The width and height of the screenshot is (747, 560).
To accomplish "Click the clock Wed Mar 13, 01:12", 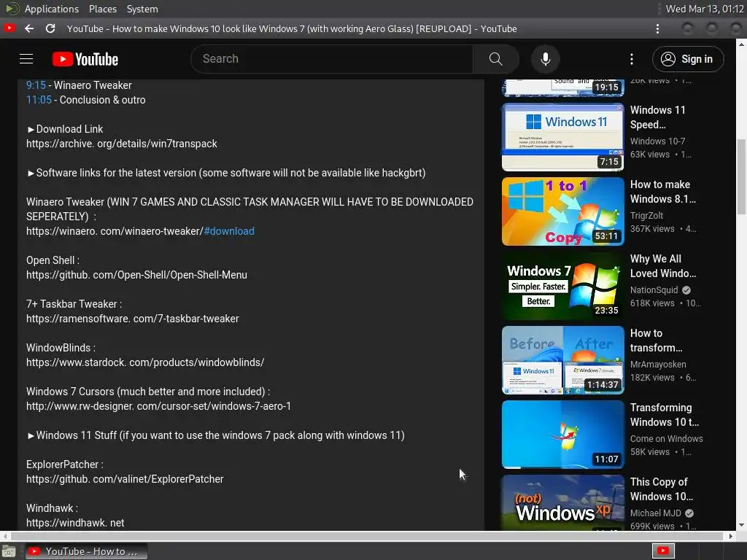I will (x=705, y=9).
